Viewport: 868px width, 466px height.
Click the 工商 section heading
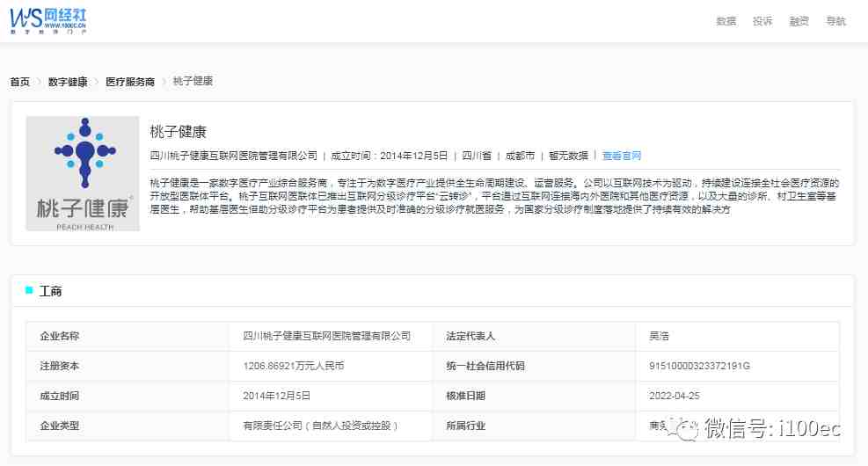[50, 291]
